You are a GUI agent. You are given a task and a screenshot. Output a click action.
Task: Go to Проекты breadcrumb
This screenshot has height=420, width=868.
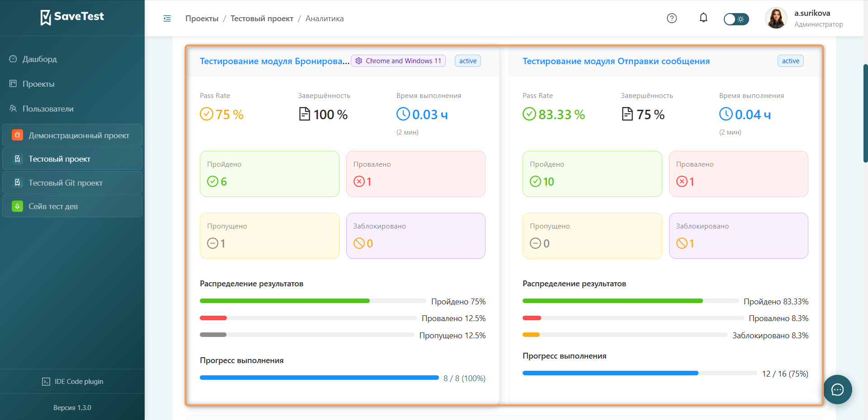(x=202, y=19)
